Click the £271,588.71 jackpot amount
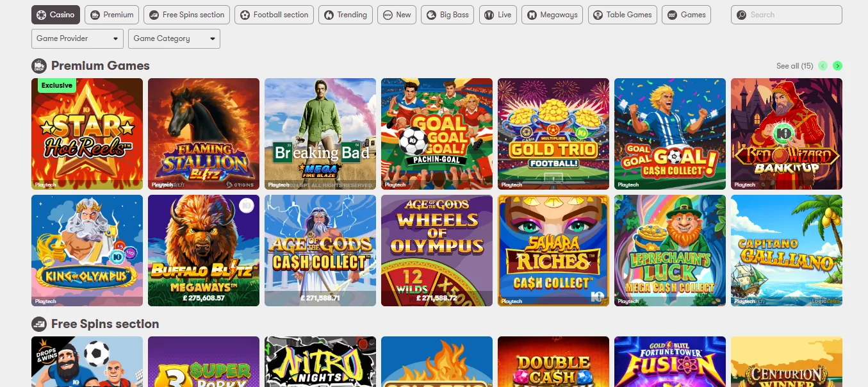 [320, 299]
